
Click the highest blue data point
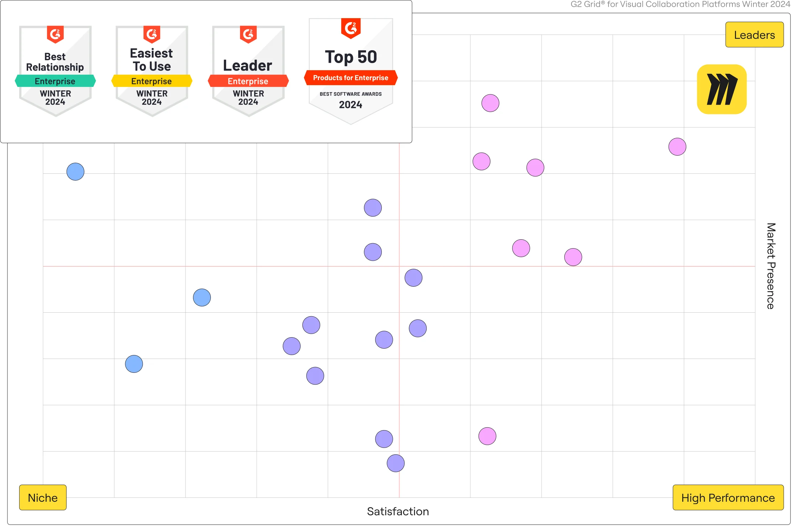[75, 172]
